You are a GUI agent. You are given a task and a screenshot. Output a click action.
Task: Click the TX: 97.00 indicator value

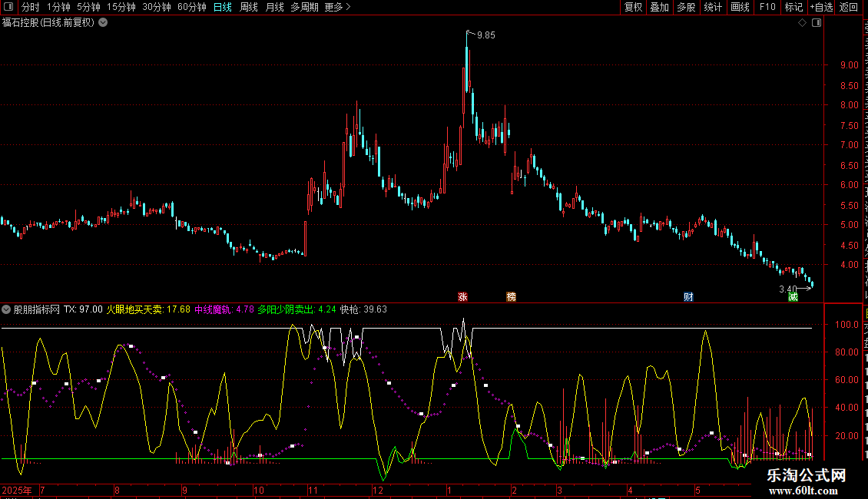tap(83, 310)
